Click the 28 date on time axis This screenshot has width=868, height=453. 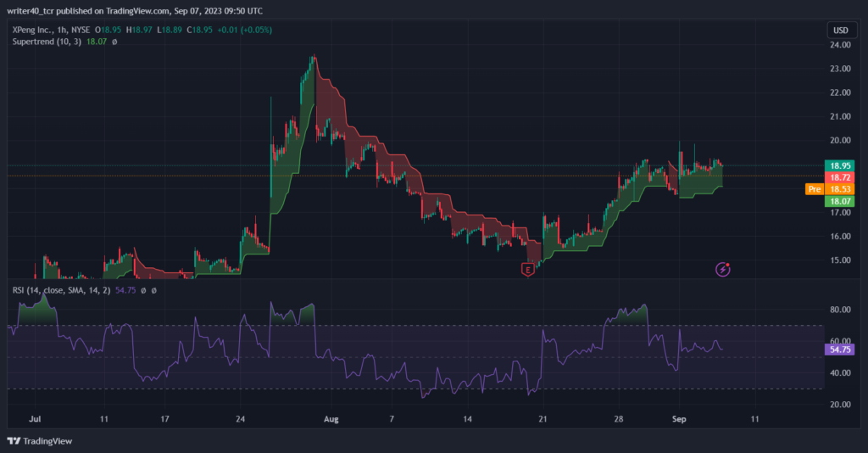pyautogui.click(x=618, y=419)
